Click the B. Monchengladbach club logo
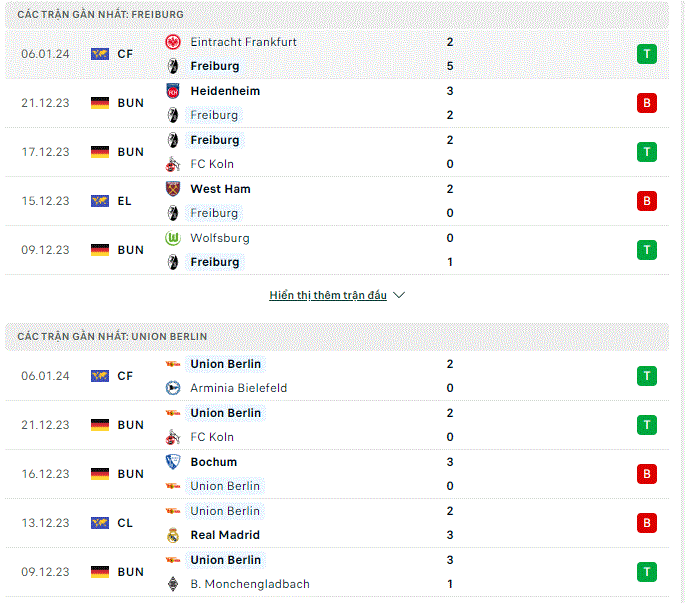Screen dimensions: 685x603 click(173, 584)
